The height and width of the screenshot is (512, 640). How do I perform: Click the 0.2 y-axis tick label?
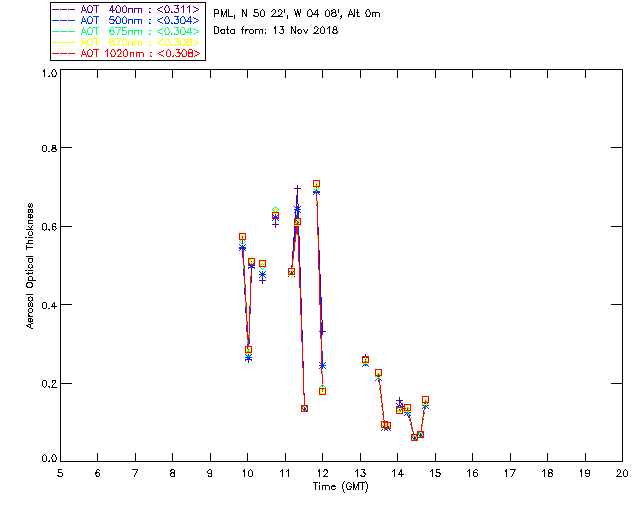pyautogui.click(x=49, y=384)
